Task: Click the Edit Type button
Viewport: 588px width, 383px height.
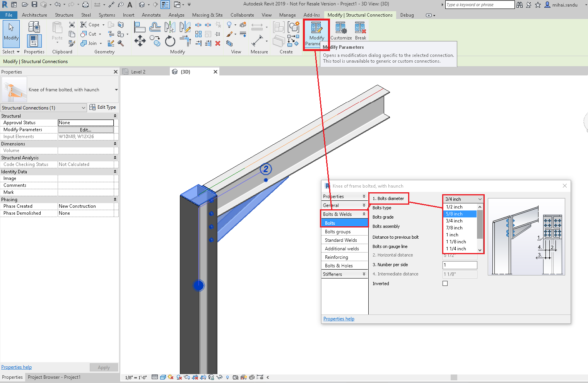Action: pos(103,107)
